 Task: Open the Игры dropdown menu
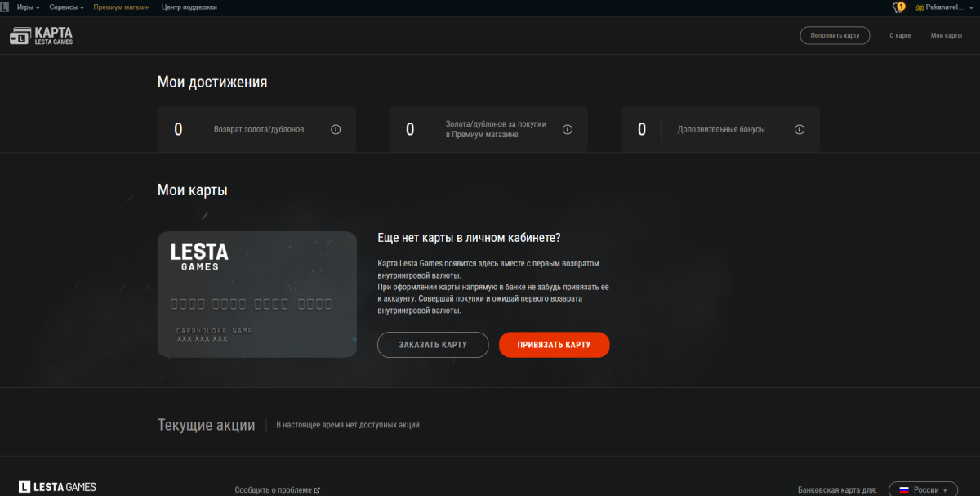click(29, 7)
